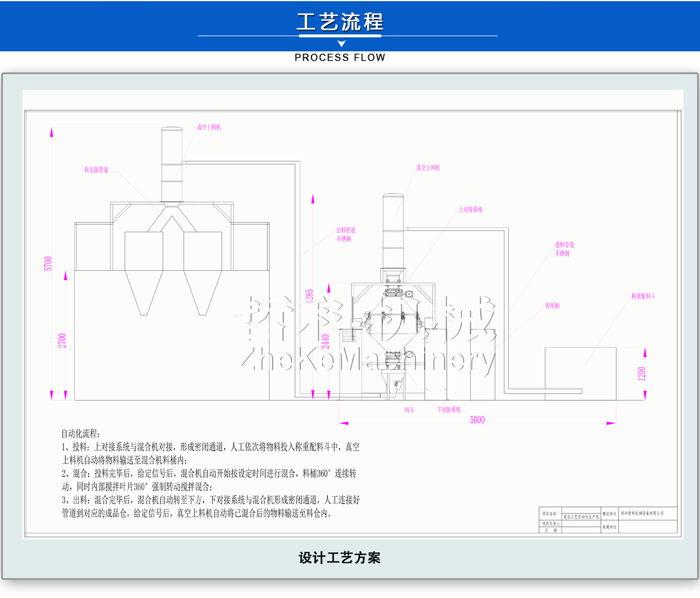Click the 上对接系统 label
This screenshot has width=700, height=598.
[470, 209]
